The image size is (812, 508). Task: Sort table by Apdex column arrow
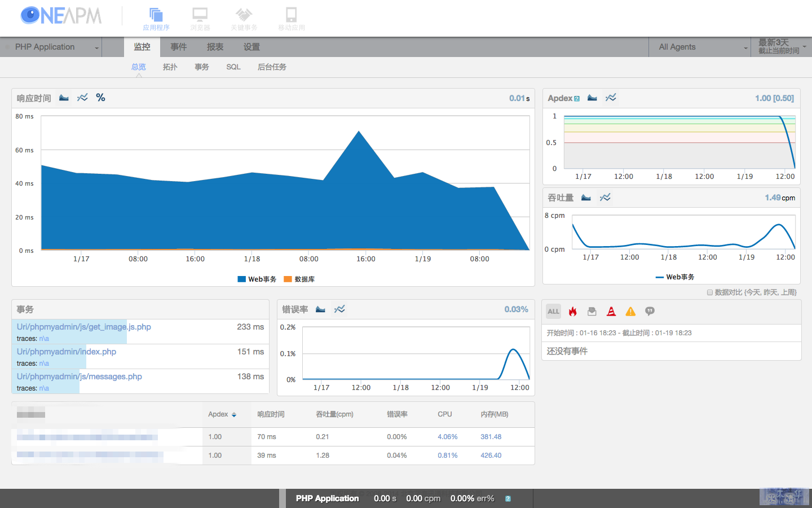tap(234, 415)
